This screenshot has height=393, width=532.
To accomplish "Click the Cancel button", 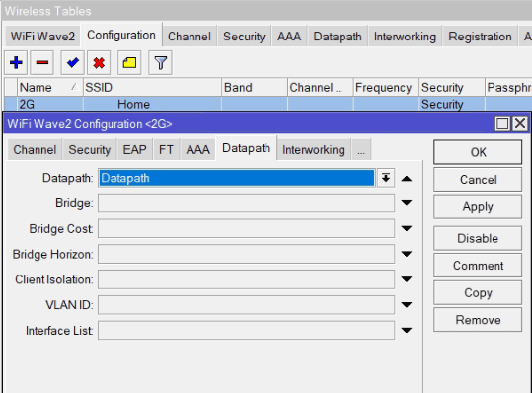I will (478, 180).
